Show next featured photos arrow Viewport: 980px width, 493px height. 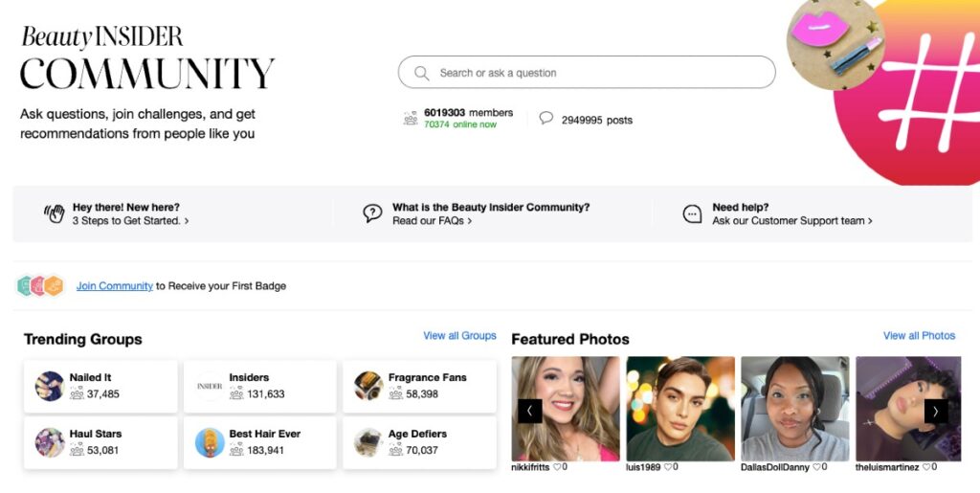click(936, 411)
